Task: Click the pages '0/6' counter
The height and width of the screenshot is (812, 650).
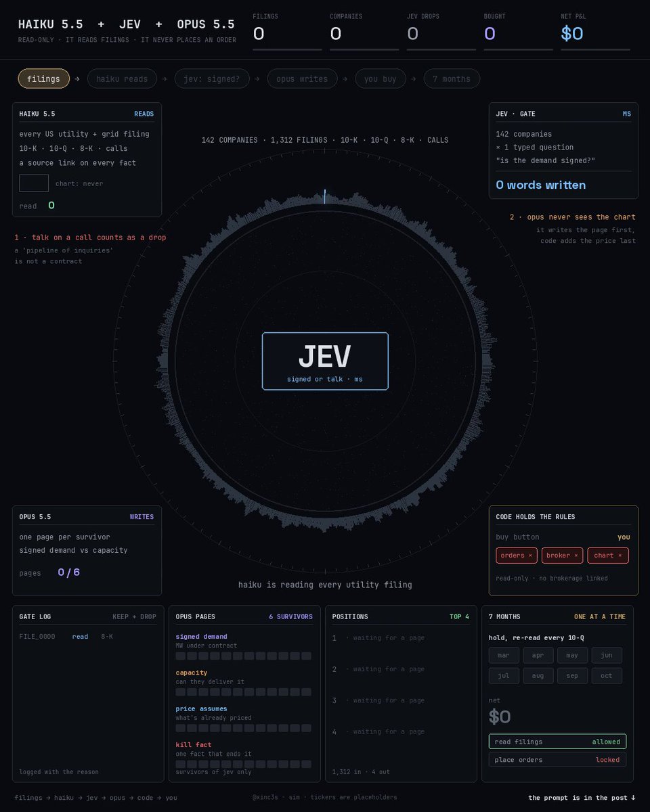Action: click(68, 572)
